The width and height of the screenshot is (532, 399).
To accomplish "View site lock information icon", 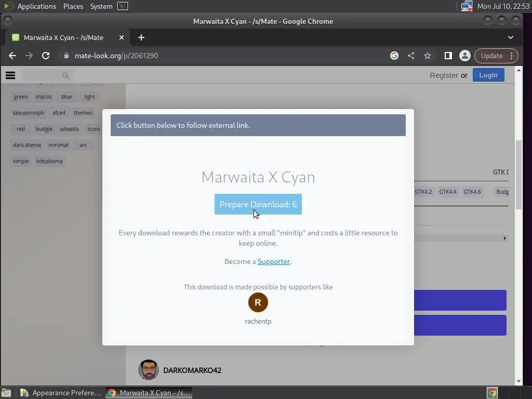I will click(66, 56).
